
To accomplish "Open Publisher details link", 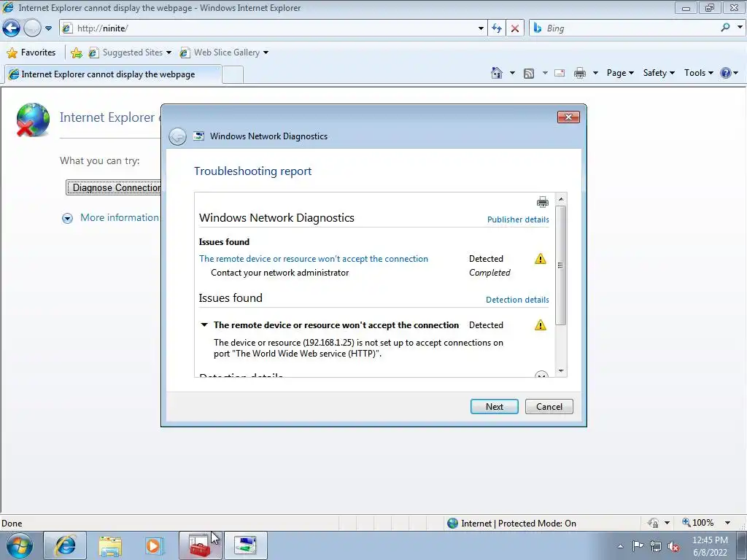I will coord(518,219).
